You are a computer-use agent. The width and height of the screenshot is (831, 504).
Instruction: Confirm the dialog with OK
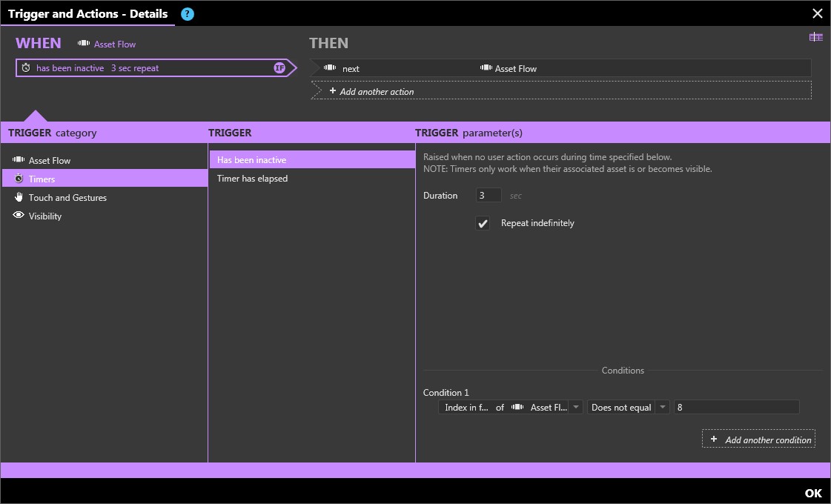pos(812,492)
